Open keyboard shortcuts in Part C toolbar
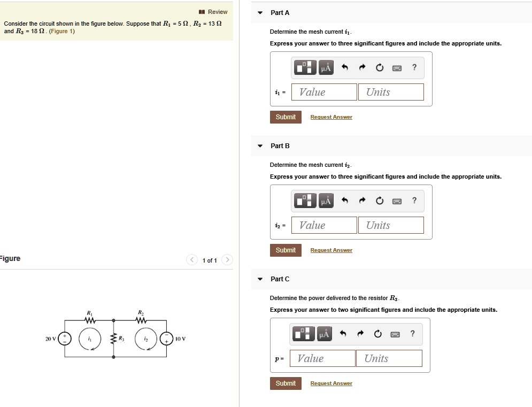Image resolution: width=532 pixels, height=407 pixels. (395, 334)
